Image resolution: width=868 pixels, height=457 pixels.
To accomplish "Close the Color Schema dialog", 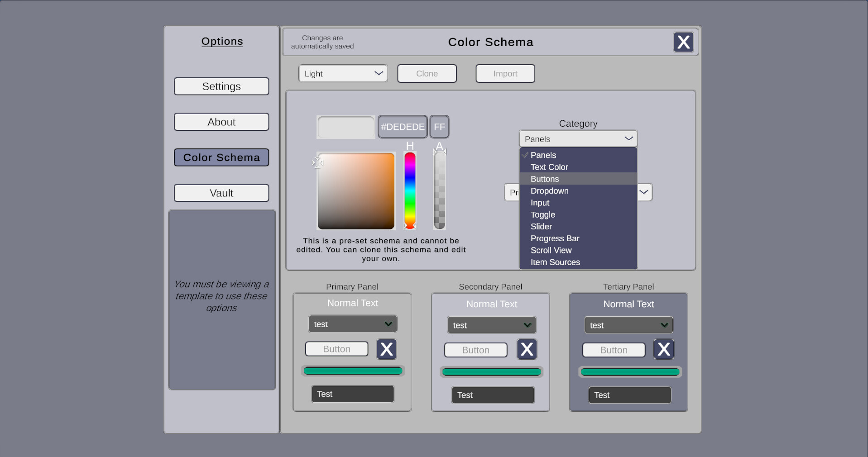I will (683, 42).
